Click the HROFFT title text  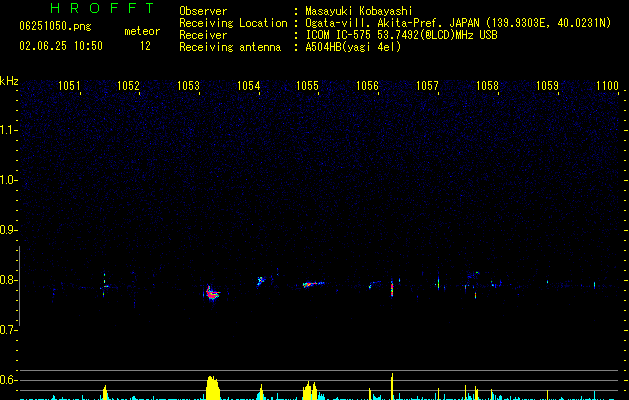click(102, 8)
